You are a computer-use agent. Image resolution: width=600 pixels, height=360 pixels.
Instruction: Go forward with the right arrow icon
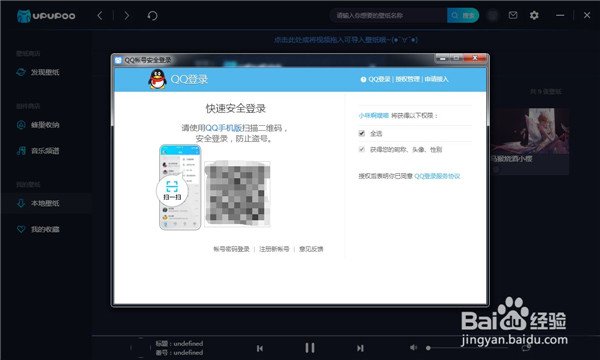127,16
